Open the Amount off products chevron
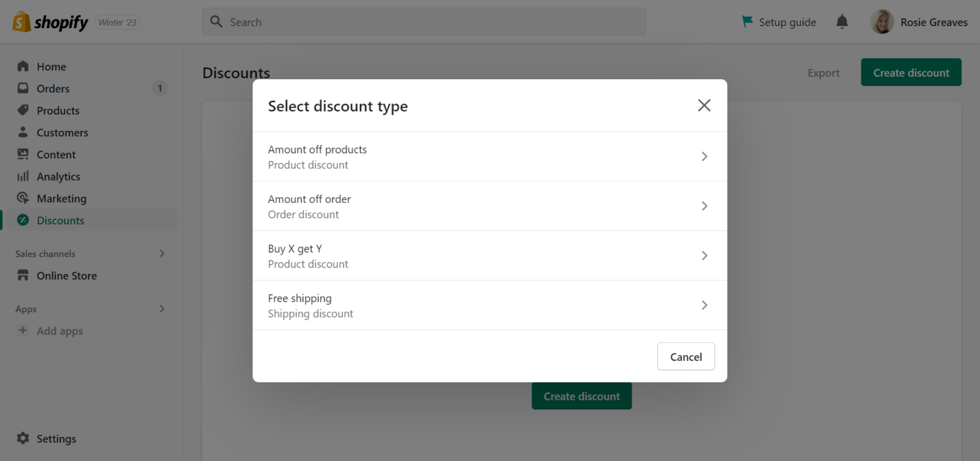Screen dimensions: 980x461 [x=704, y=156]
